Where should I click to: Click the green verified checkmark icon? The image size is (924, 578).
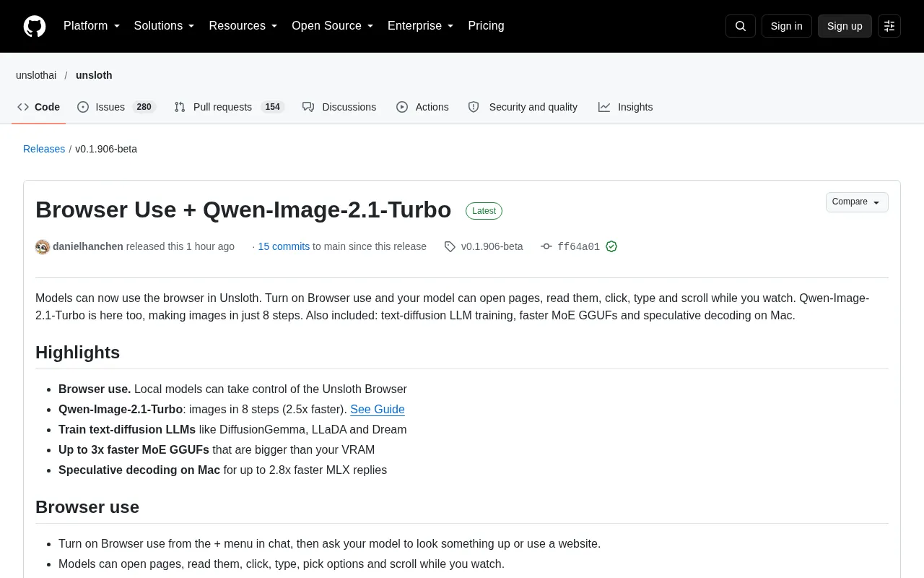pyautogui.click(x=611, y=246)
